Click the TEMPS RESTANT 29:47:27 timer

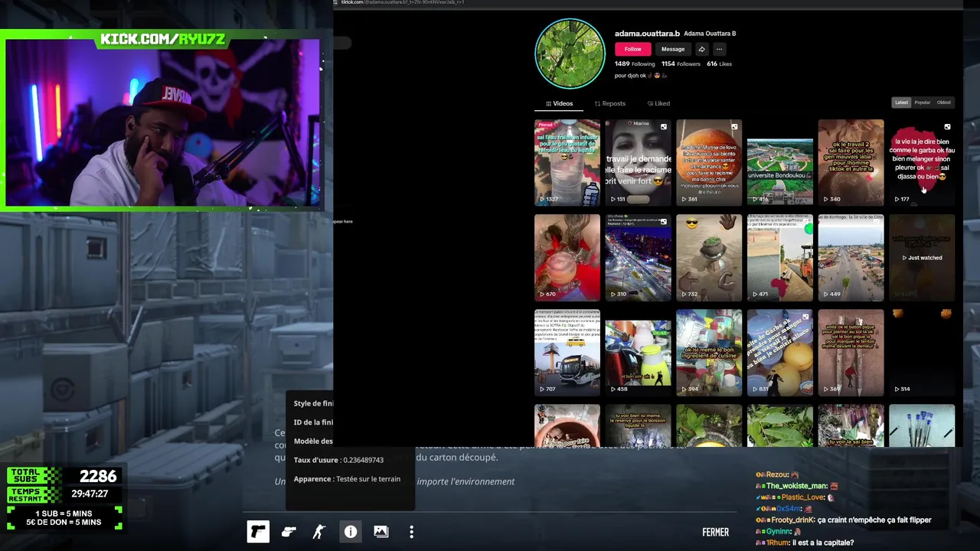click(x=64, y=494)
